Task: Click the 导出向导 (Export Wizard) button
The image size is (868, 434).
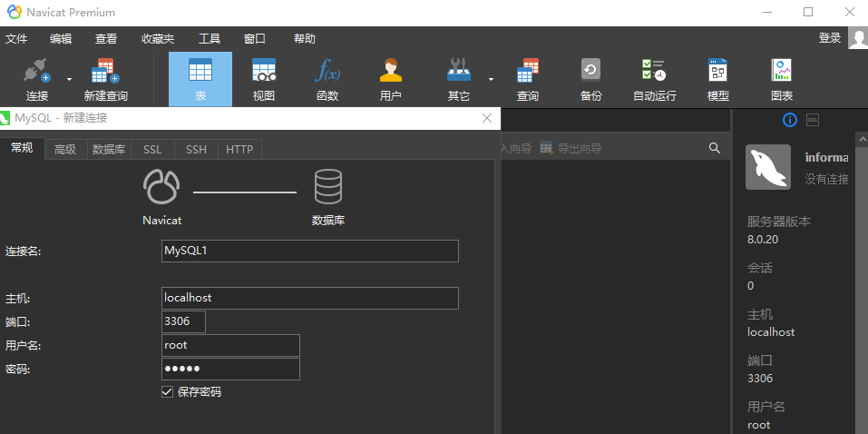Action: click(x=571, y=148)
